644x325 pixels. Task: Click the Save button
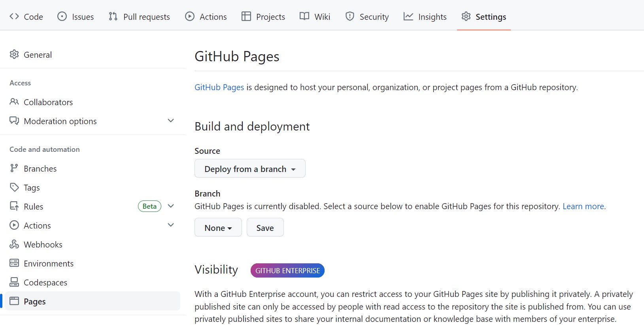265,228
